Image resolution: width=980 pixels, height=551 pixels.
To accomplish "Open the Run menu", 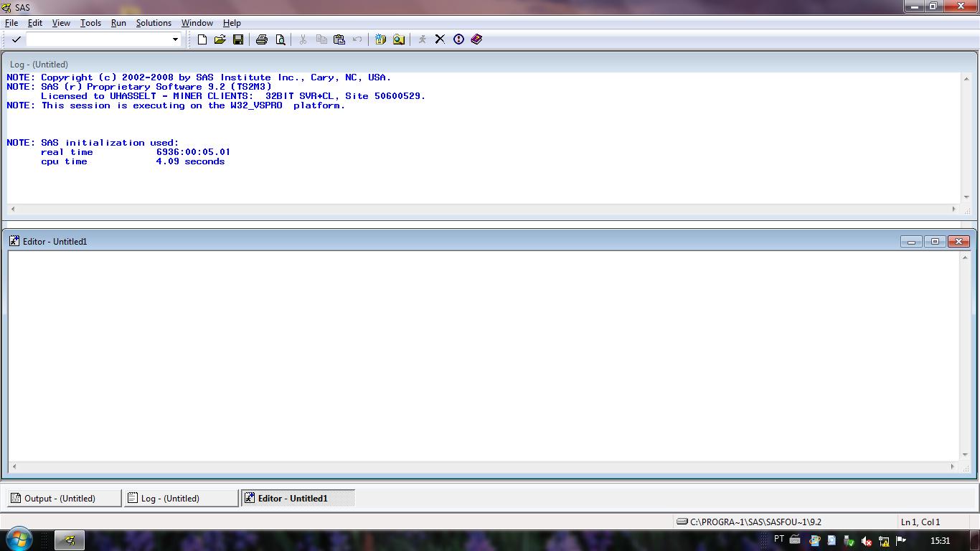I will 118,23.
